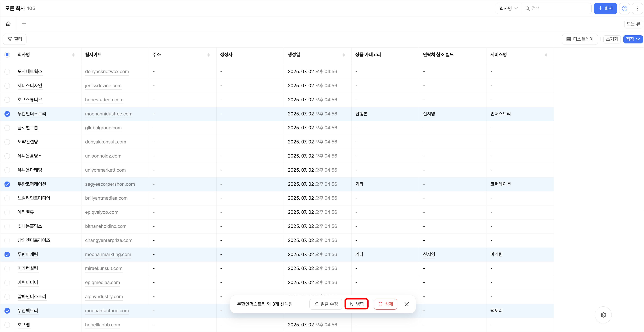Check the 글로벌그룹 row checkbox
The height and width of the screenshot is (332, 644).
pos(7,128)
